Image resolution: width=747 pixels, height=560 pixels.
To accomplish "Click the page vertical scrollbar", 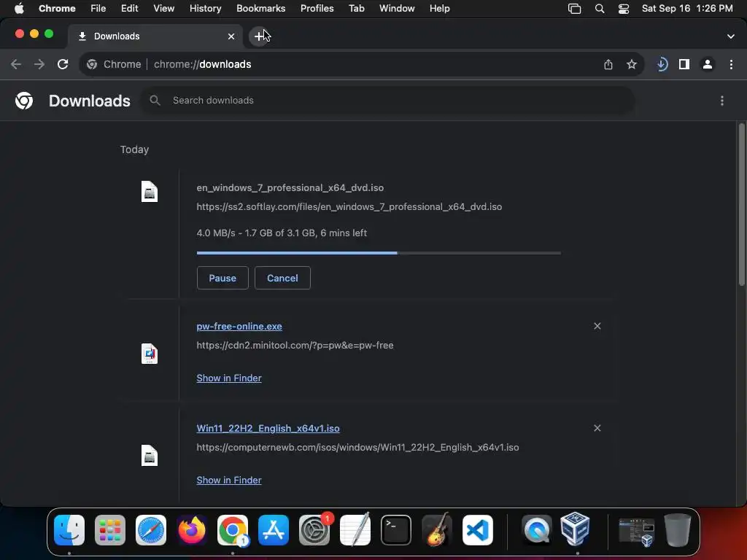I will click(741, 205).
